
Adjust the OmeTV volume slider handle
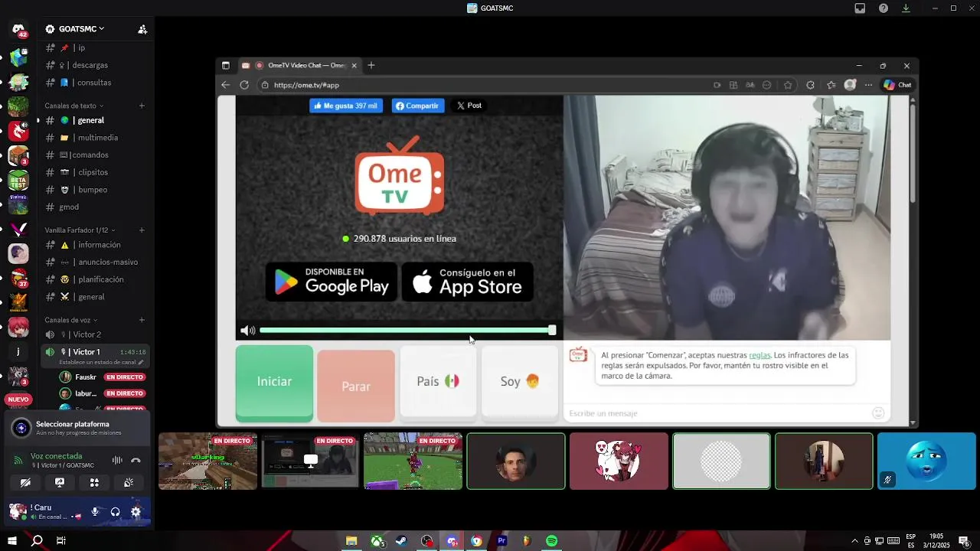[552, 331]
